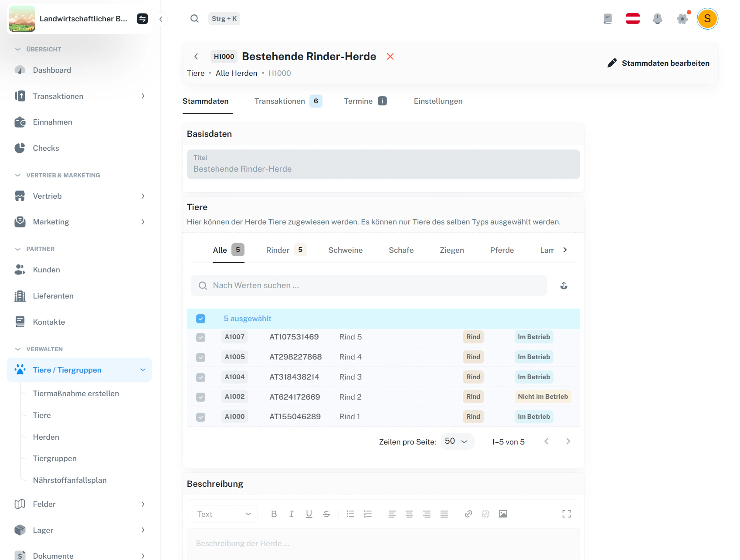Align text left in editor
The width and height of the screenshot is (740, 560).
[x=392, y=514]
